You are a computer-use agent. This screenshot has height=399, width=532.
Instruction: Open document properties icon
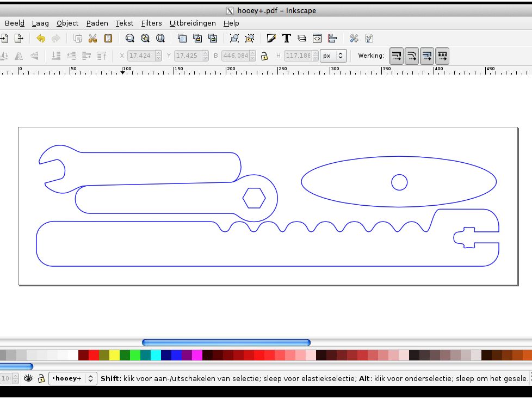[x=369, y=38]
